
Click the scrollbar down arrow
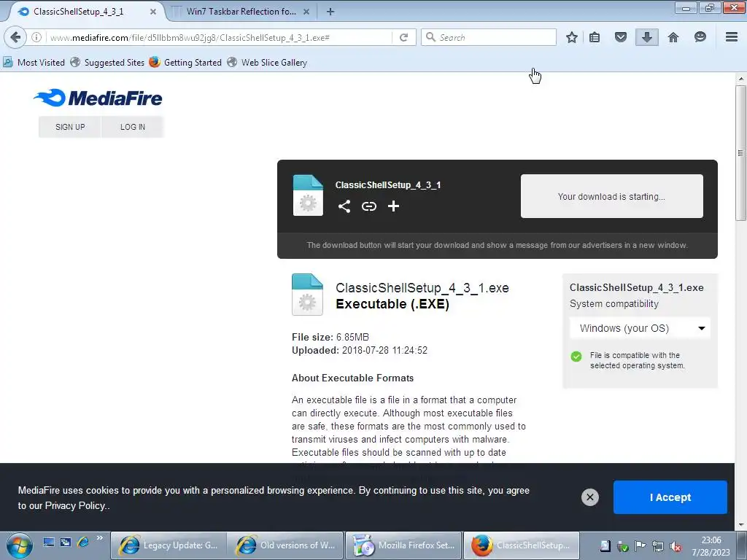741,525
